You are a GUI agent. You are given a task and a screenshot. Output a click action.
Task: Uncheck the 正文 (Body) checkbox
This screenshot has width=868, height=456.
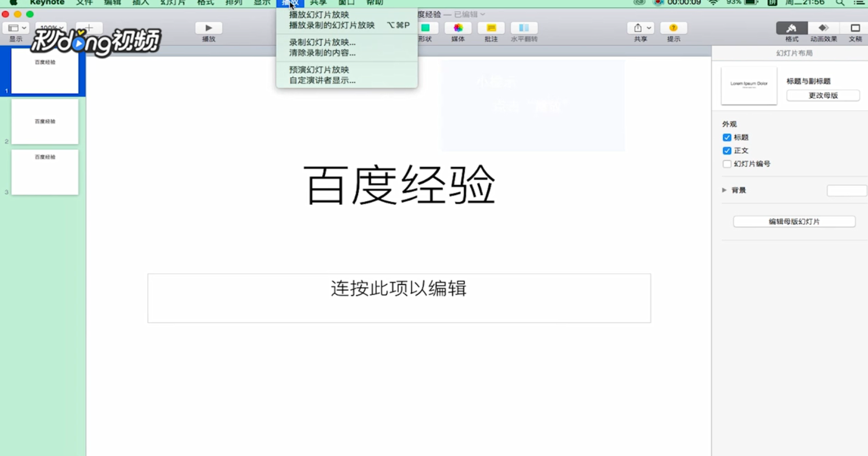727,150
